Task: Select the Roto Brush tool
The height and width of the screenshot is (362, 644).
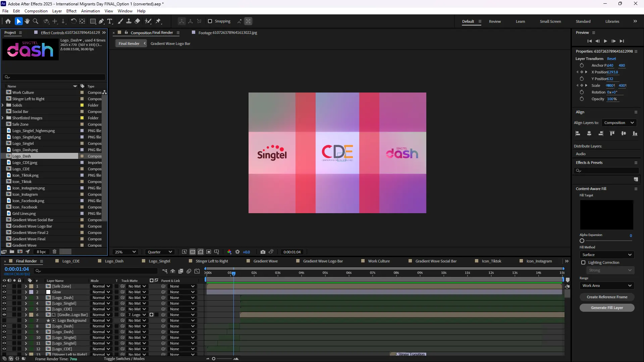Action: click(148, 21)
